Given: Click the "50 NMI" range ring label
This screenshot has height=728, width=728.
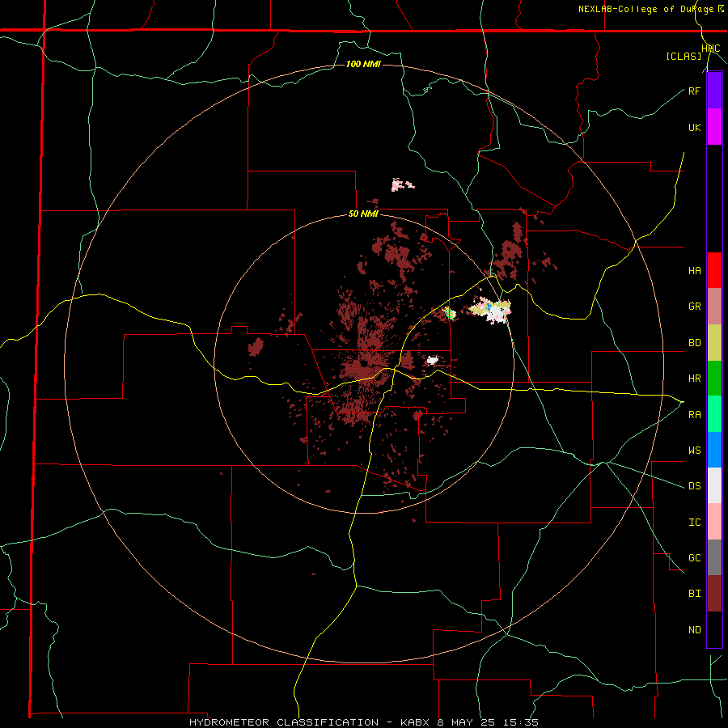Looking at the screenshot, I should [x=363, y=214].
